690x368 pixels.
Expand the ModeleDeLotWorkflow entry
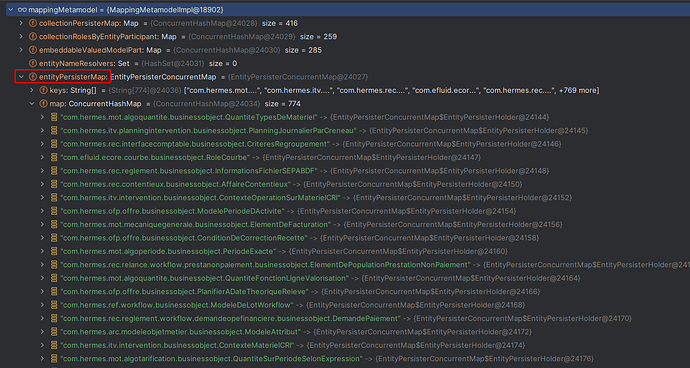[x=43, y=305]
